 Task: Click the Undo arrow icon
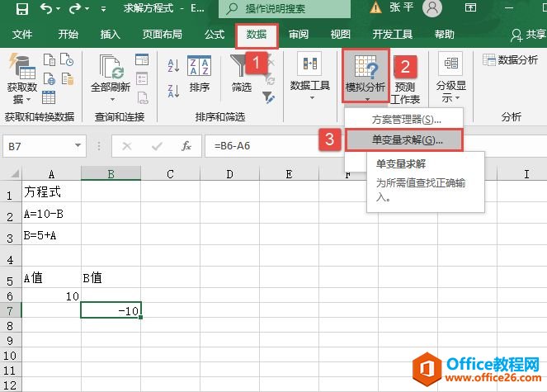[x=46, y=7]
